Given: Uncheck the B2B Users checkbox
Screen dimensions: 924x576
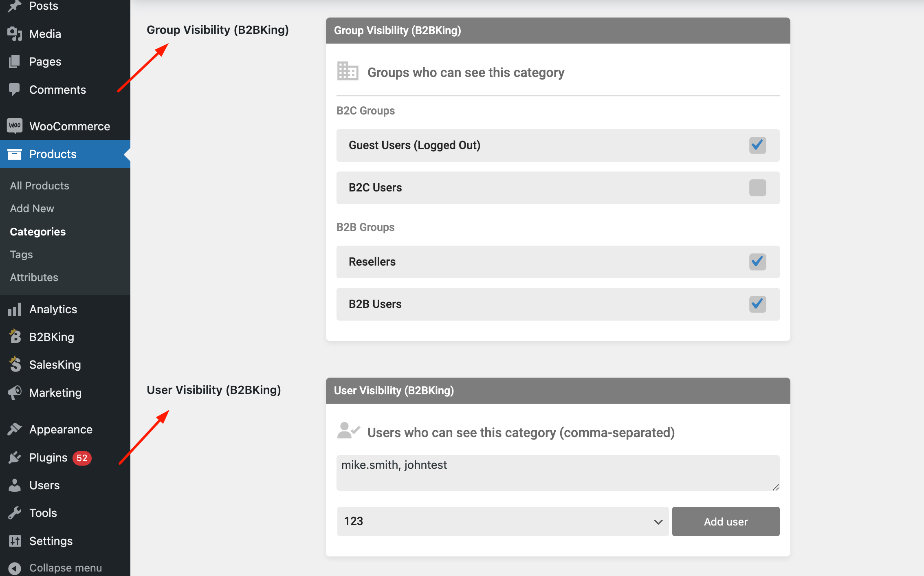Looking at the screenshot, I should tap(757, 304).
